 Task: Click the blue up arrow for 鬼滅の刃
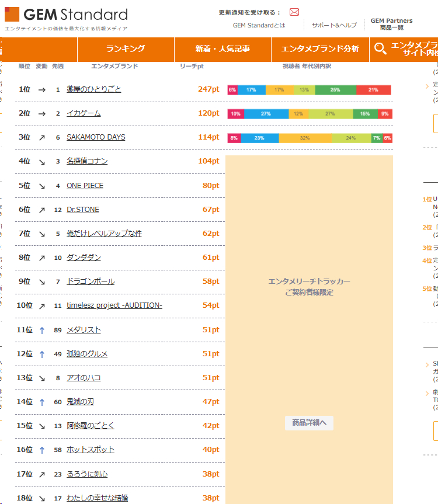[42, 402]
